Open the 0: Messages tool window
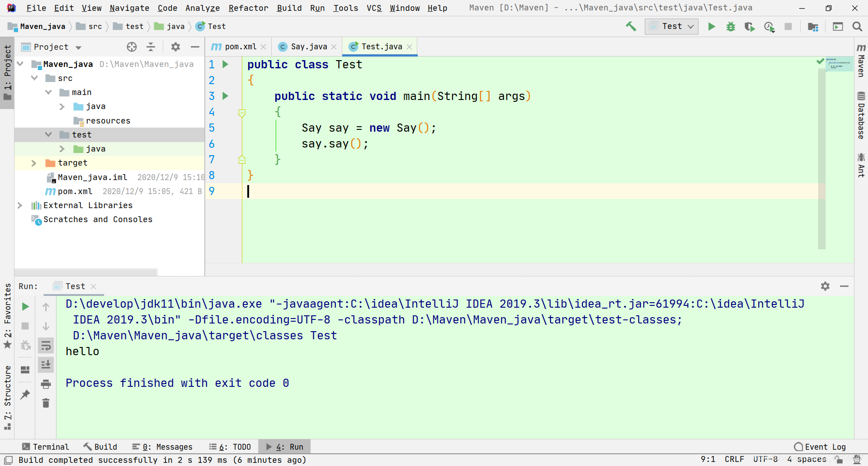 162,447
